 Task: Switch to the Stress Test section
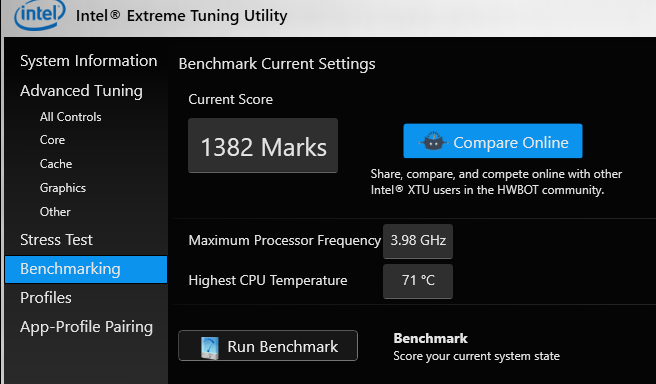point(56,240)
